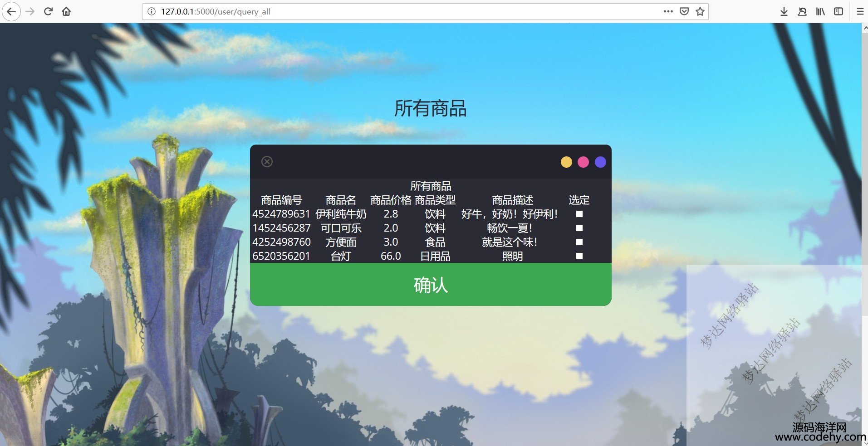This screenshot has height=446, width=868.
Task: Click product number 1452456287
Action: click(281, 228)
